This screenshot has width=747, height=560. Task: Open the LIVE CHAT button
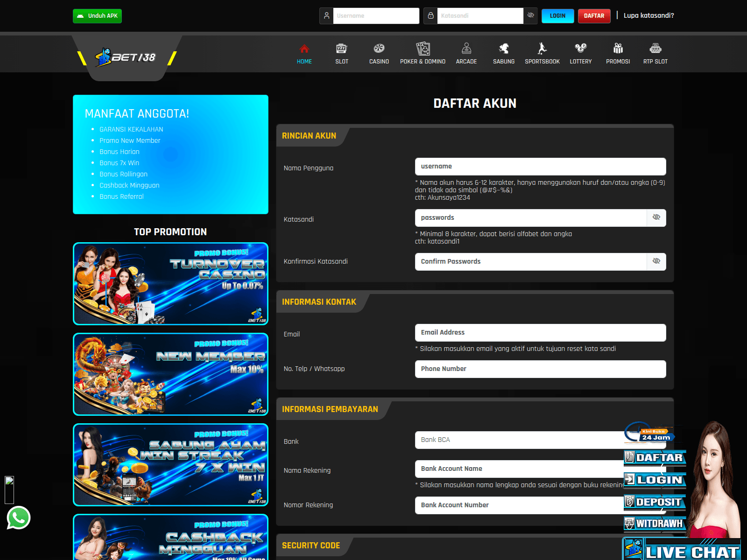(x=682, y=550)
